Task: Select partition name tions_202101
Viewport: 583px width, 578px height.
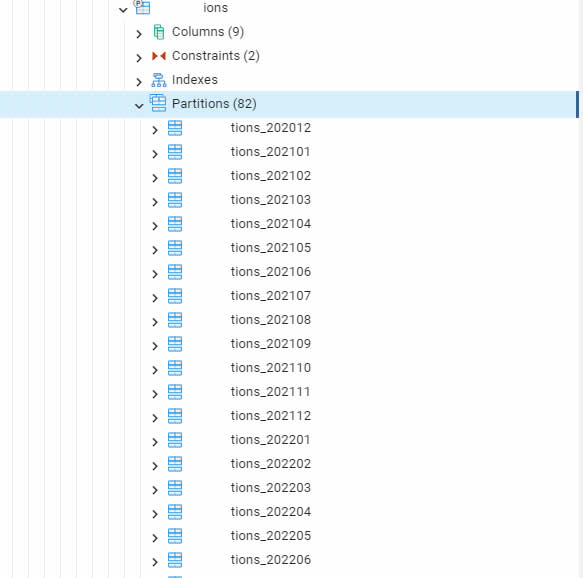Action: [x=271, y=152]
